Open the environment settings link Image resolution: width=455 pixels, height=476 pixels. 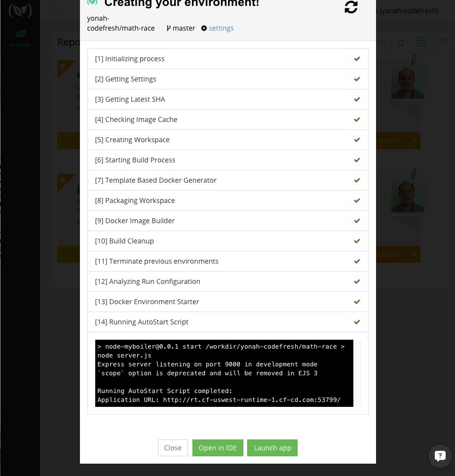(221, 28)
